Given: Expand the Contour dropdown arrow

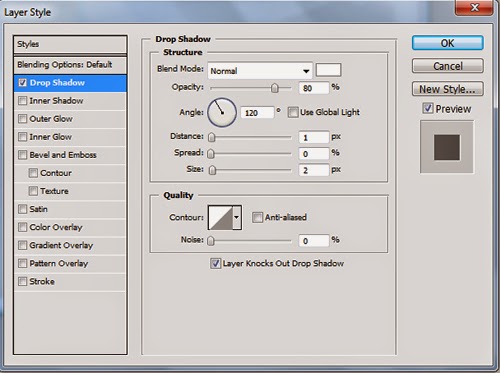Looking at the screenshot, I should [237, 218].
